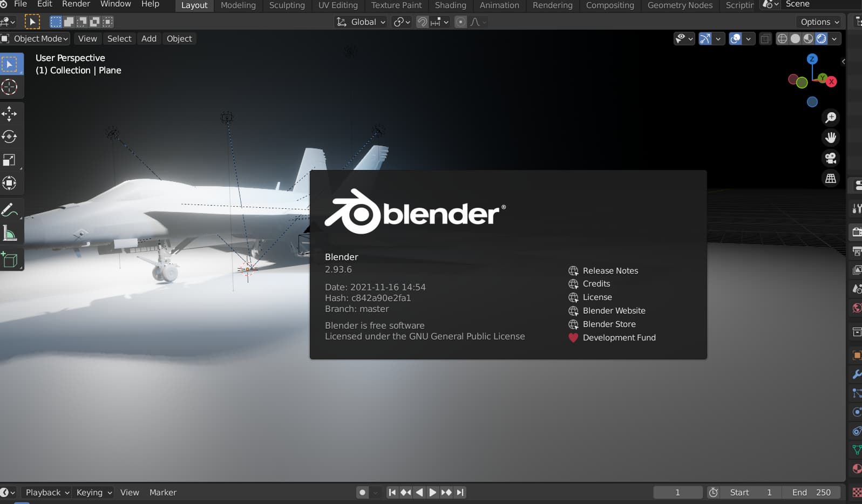Select the Move tool in toolbar

pos(10,114)
